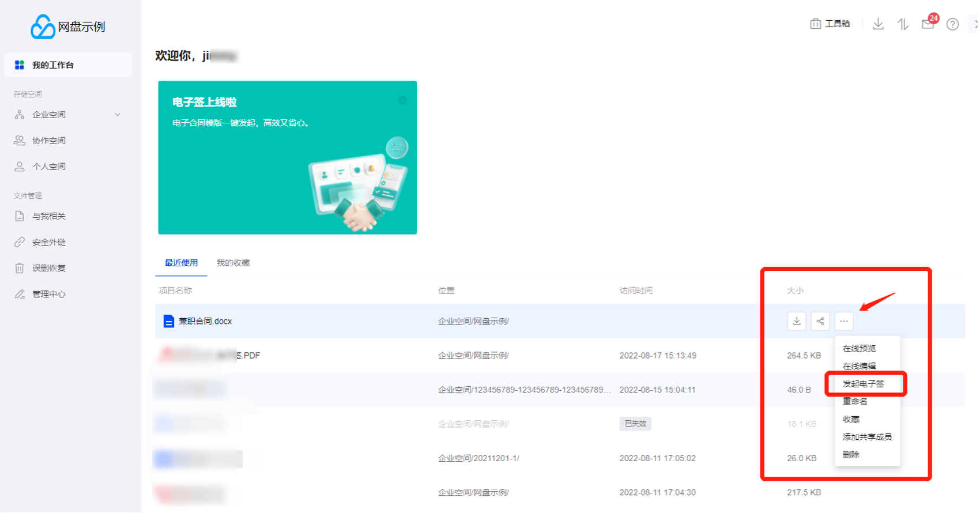Click access time 2022-08-15 15:04:11

(657, 390)
